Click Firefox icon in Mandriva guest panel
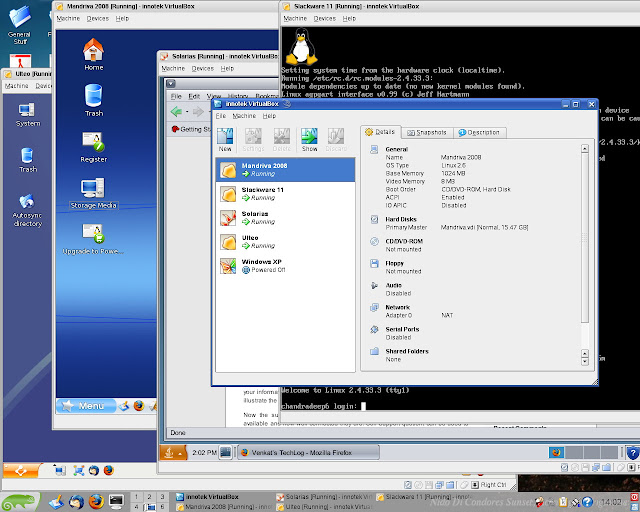The image size is (640, 512). pos(139,405)
